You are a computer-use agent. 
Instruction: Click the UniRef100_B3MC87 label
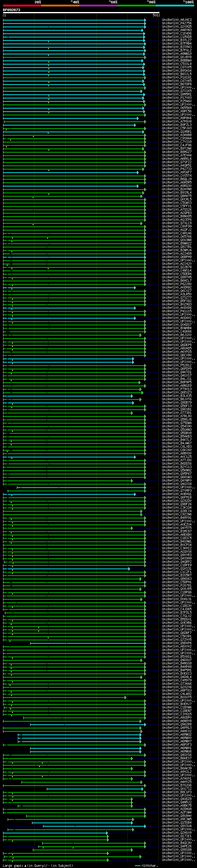[177, 531]
